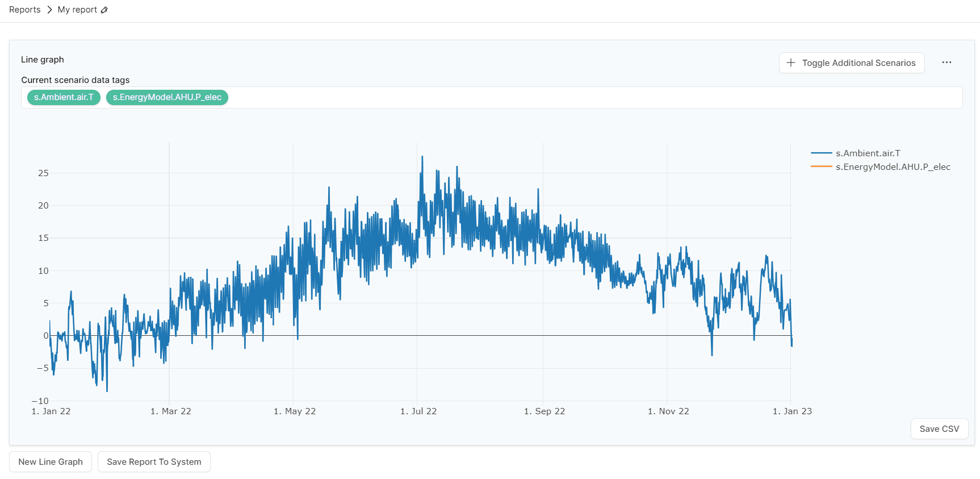Click the blue s.Ambient.air.T legend line swatch

(x=821, y=153)
